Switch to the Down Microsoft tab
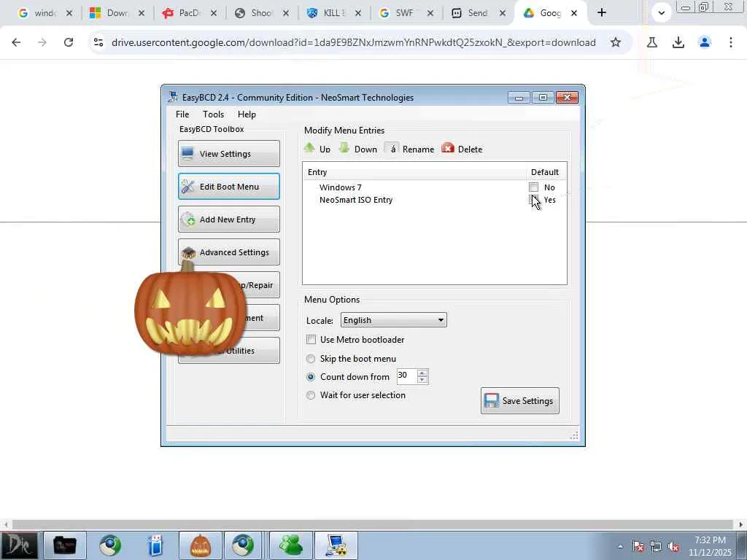 point(117,13)
